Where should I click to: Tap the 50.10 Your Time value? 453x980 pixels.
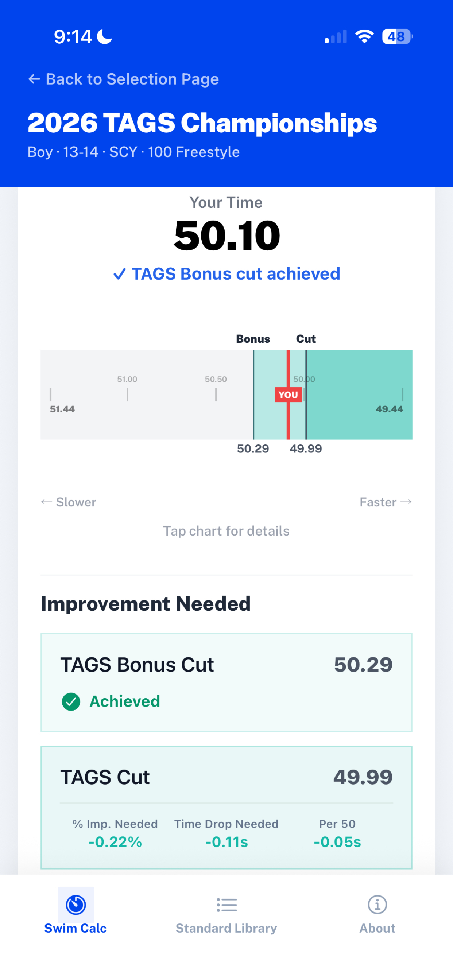pos(226,236)
